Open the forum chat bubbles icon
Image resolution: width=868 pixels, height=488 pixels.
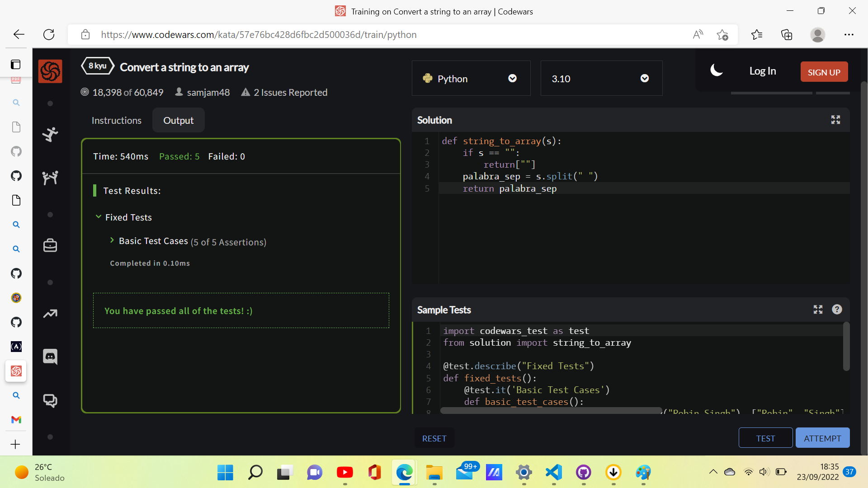pyautogui.click(x=50, y=400)
